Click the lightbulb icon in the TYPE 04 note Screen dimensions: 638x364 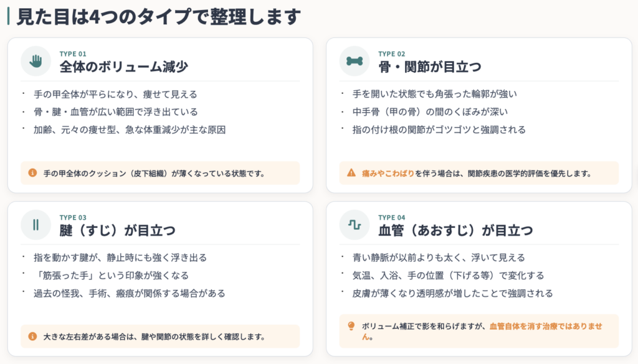[x=351, y=326]
